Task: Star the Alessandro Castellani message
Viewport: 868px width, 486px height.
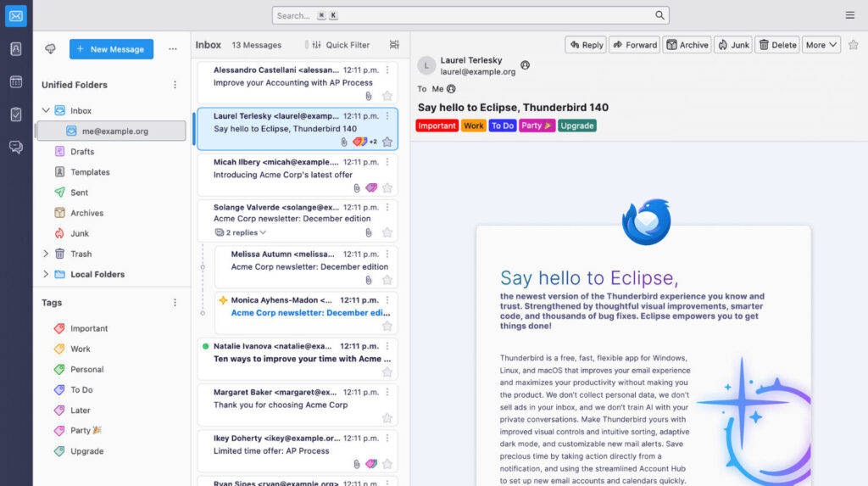Action: pos(387,96)
